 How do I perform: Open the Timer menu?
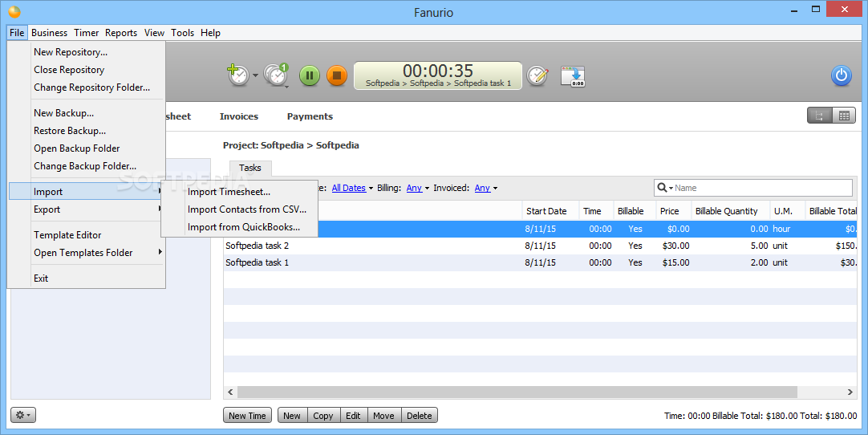click(x=87, y=33)
